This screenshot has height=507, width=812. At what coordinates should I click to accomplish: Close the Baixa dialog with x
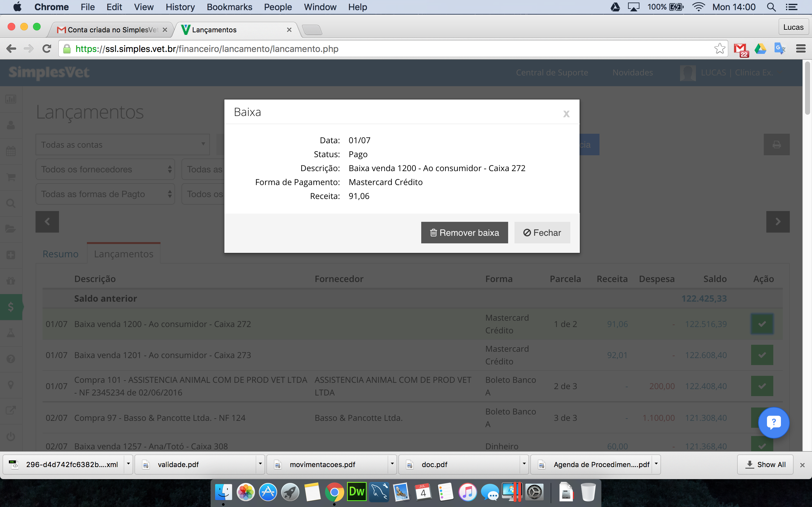[566, 114]
